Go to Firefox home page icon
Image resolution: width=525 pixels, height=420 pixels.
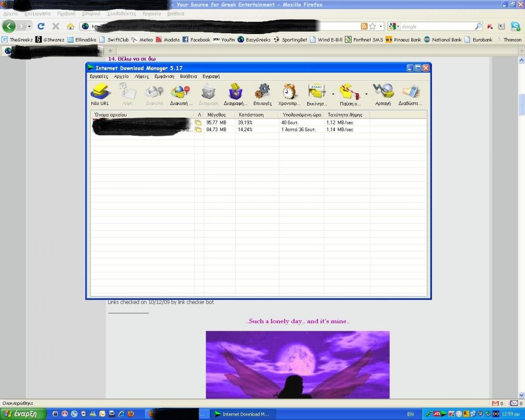(x=70, y=26)
